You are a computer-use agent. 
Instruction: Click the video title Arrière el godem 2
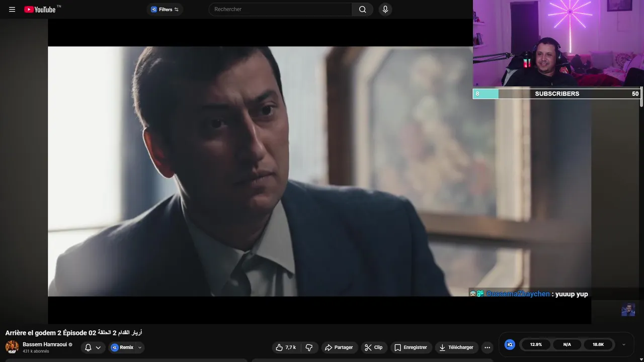tap(74, 333)
